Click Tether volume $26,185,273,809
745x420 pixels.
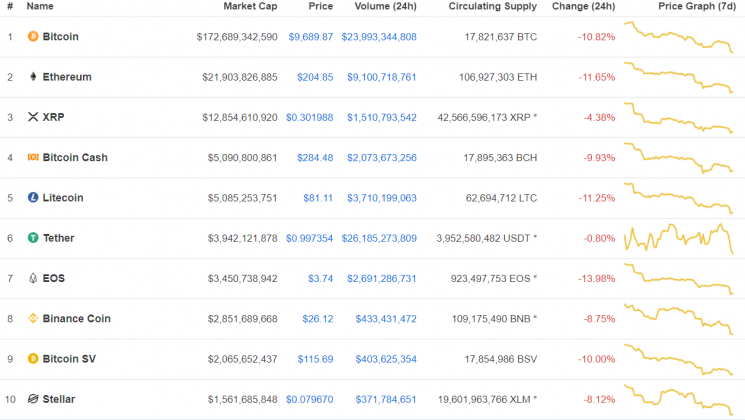click(x=379, y=239)
